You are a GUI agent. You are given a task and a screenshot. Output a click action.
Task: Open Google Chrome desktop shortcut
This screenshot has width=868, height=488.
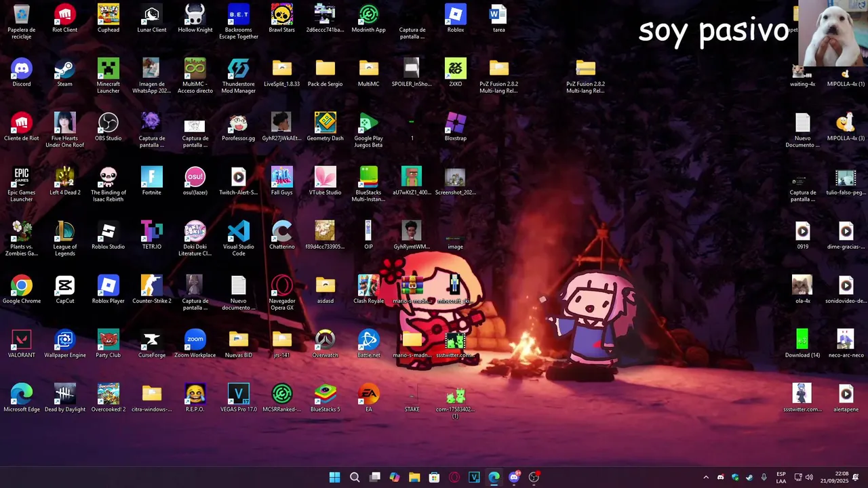pyautogui.click(x=22, y=289)
